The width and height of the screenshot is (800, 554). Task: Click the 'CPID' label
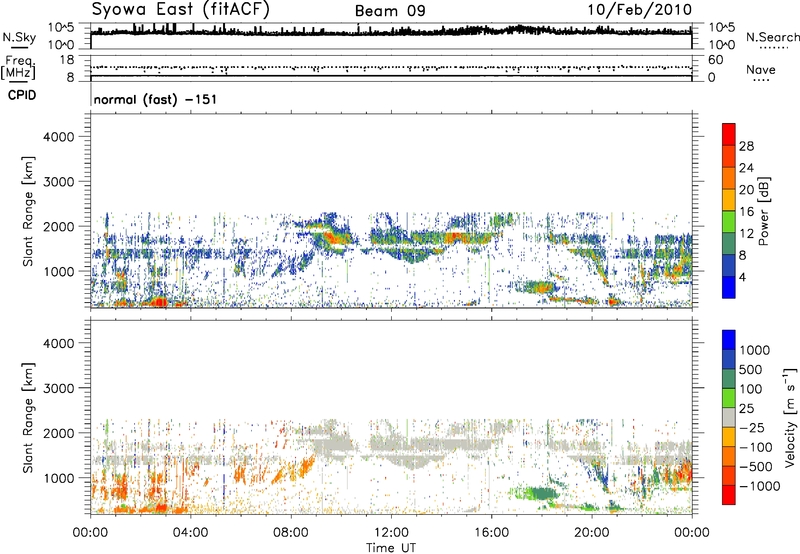(x=21, y=95)
